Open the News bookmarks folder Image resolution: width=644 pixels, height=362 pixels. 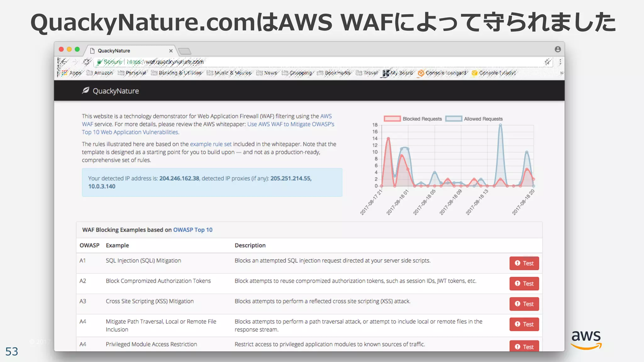[x=267, y=73]
